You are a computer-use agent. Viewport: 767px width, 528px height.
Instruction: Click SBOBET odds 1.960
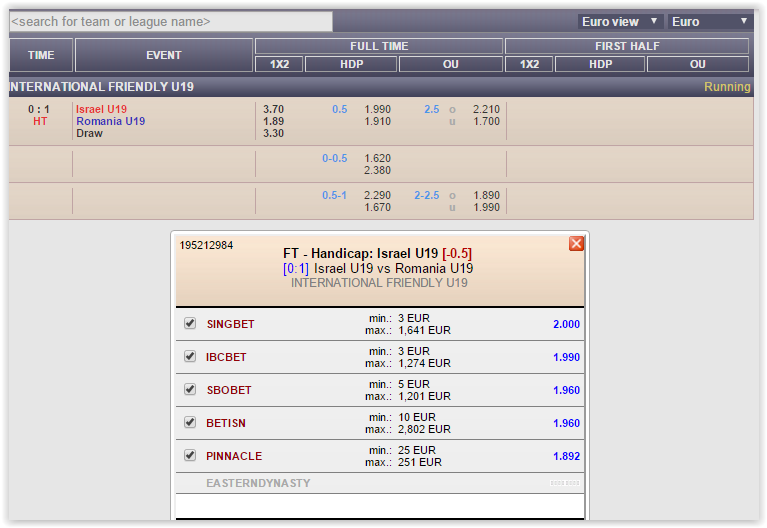pos(566,390)
